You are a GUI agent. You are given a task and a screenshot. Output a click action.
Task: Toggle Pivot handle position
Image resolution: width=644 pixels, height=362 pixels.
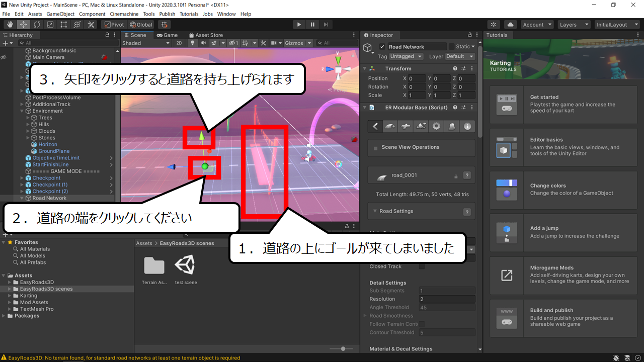(x=113, y=25)
